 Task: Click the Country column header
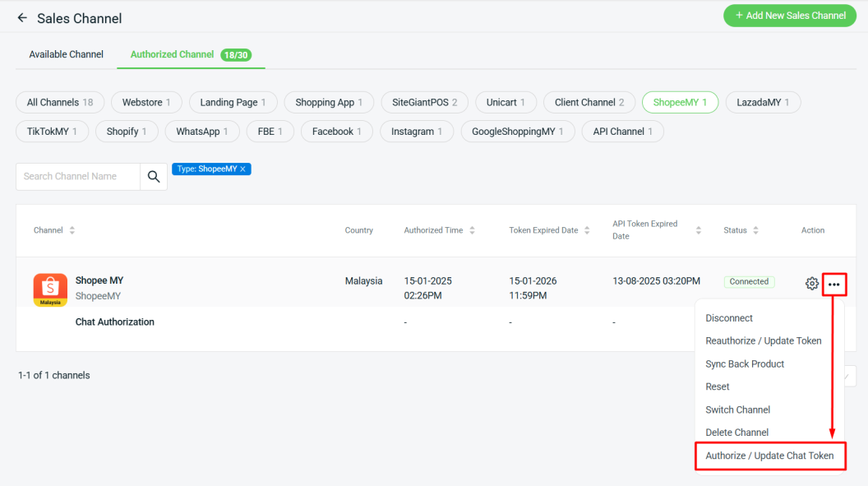click(x=358, y=230)
